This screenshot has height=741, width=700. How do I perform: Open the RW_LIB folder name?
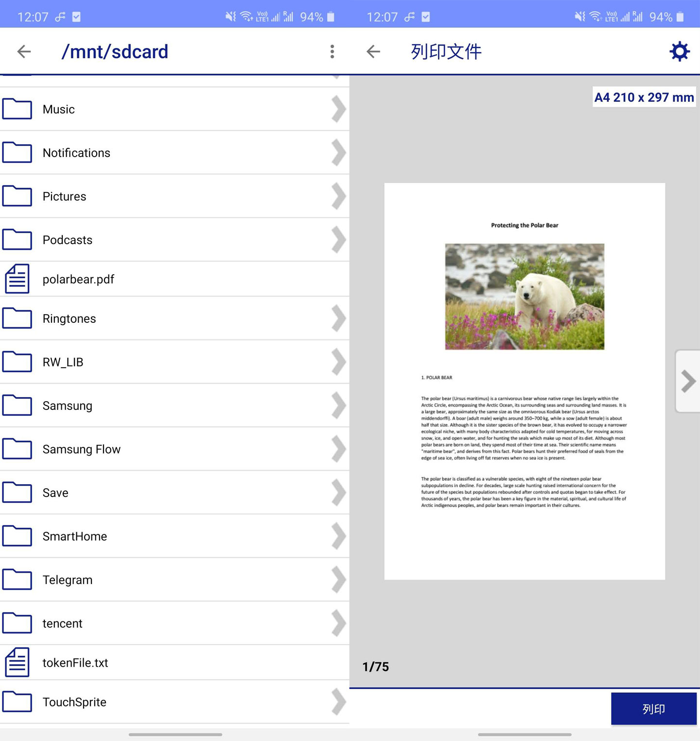pos(63,362)
